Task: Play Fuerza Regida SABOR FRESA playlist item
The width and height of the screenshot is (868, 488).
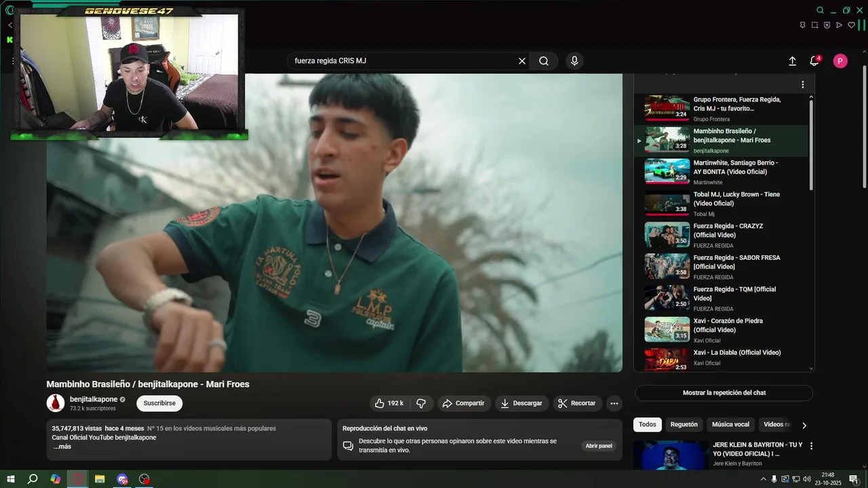Action: pyautogui.click(x=721, y=267)
